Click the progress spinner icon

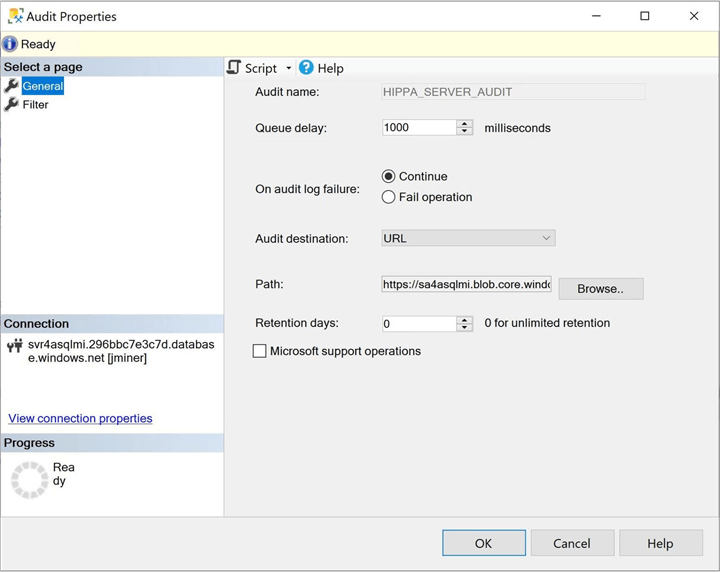tap(29, 479)
